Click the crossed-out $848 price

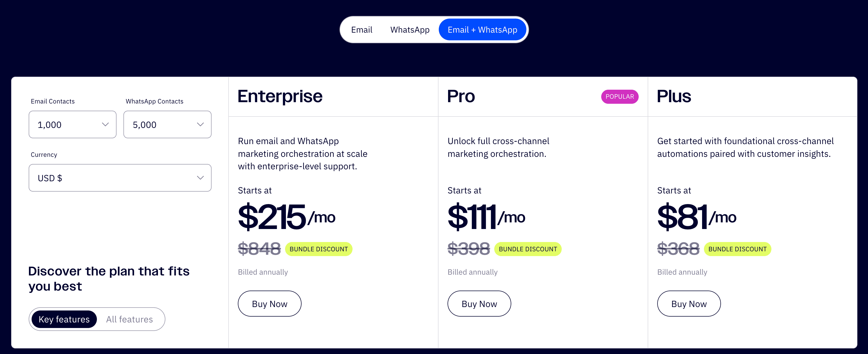(x=259, y=249)
